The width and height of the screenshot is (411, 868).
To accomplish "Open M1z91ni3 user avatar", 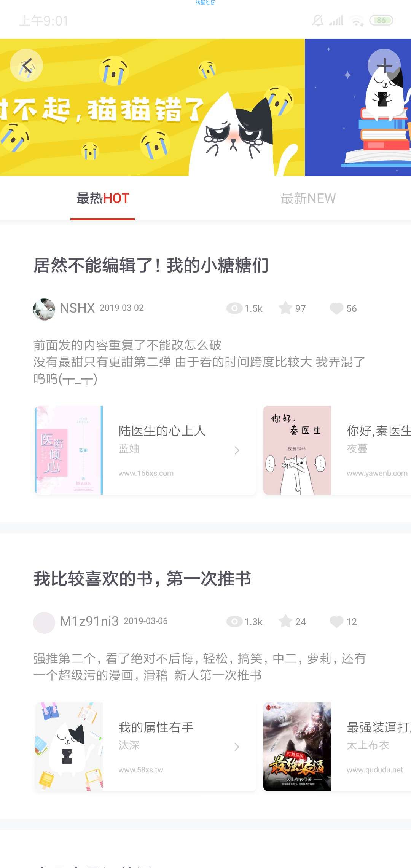I will (44, 622).
